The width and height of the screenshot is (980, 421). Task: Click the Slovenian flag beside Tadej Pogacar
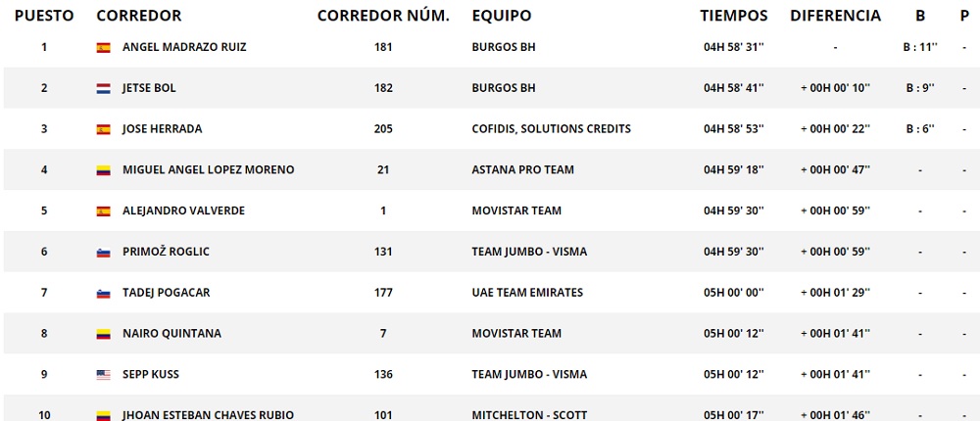103,293
